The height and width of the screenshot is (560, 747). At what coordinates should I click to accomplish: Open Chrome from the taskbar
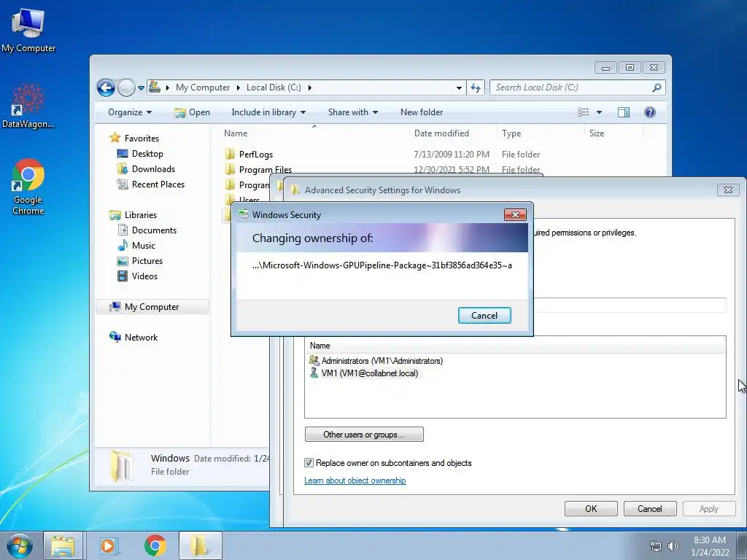pos(155,545)
